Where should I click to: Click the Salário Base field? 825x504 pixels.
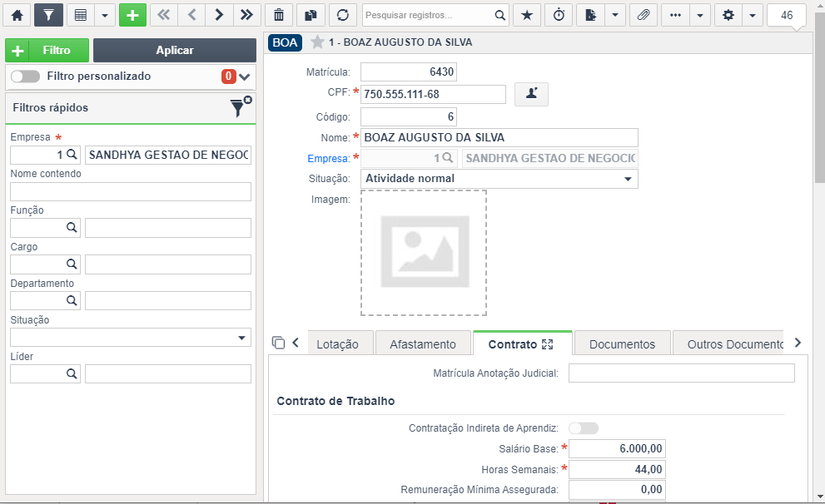pos(617,449)
